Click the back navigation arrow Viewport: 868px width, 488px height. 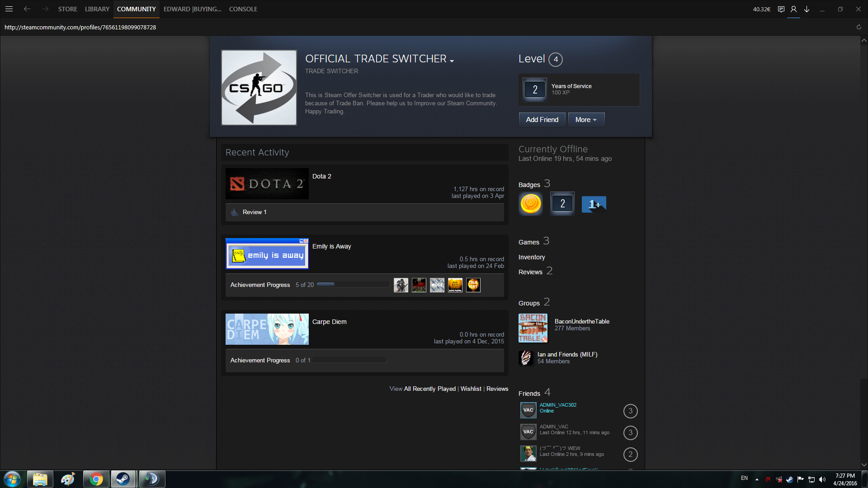(27, 9)
